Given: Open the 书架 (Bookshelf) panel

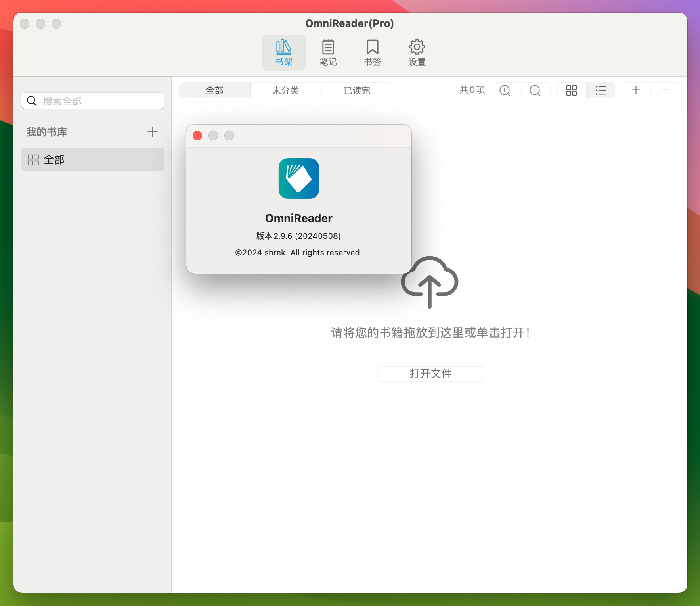Looking at the screenshot, I should [x=284, y=52].
